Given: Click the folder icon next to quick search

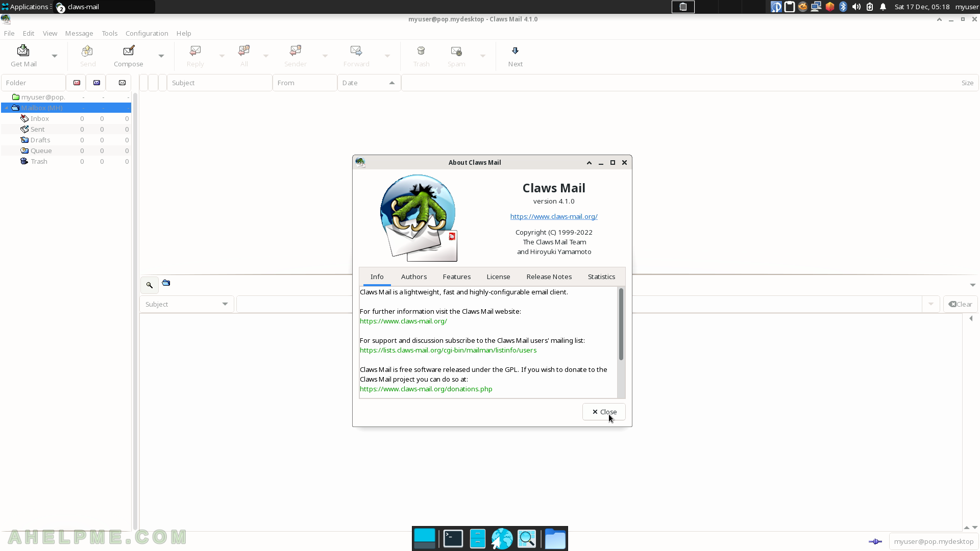Looking at the screenshot, I should [x=166, y=283].
